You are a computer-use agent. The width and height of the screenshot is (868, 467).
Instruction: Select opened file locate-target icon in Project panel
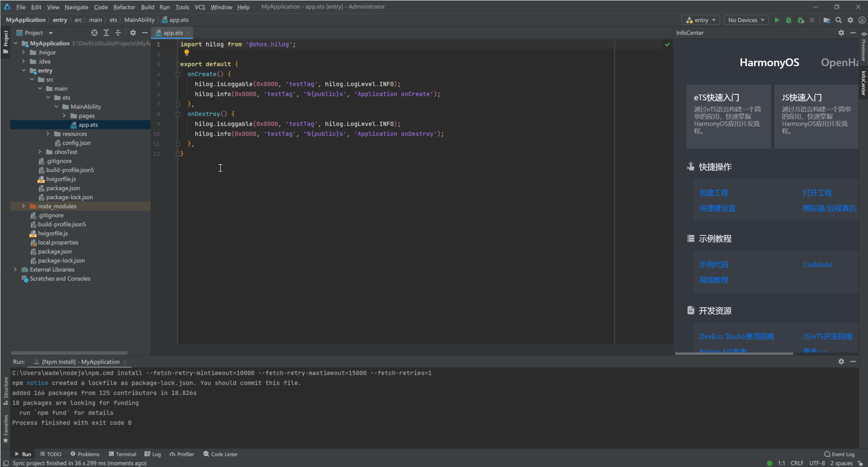click(x=94, y=33)
